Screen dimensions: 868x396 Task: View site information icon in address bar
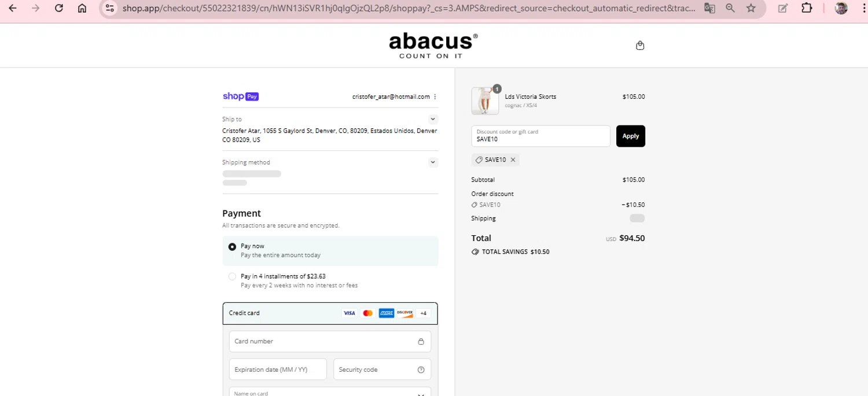click(x=110, y=8)
